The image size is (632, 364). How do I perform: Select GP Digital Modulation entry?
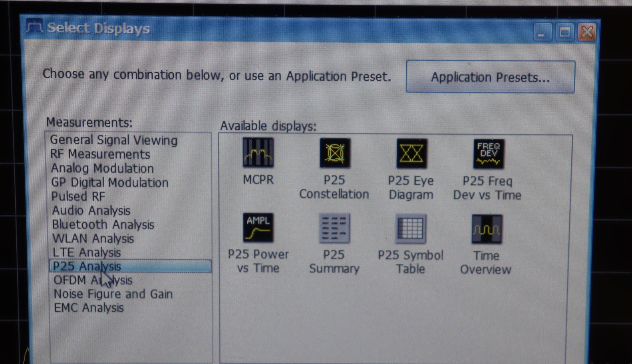click(110, 183)
